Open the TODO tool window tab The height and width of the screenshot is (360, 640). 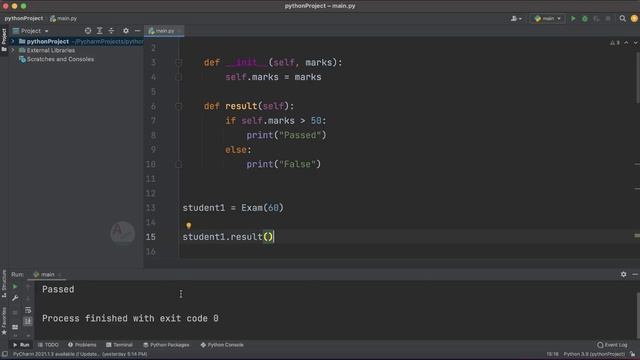point(48,345)
